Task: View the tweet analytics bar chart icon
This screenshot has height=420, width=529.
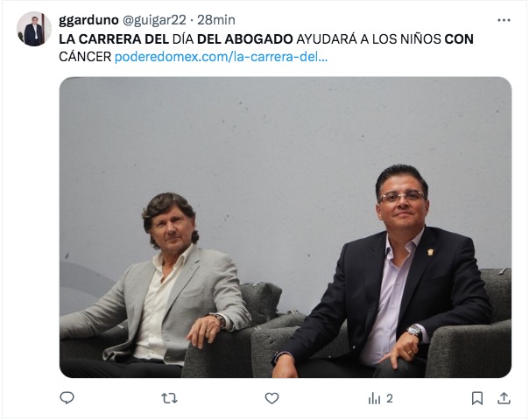Action: click(374, 398)
